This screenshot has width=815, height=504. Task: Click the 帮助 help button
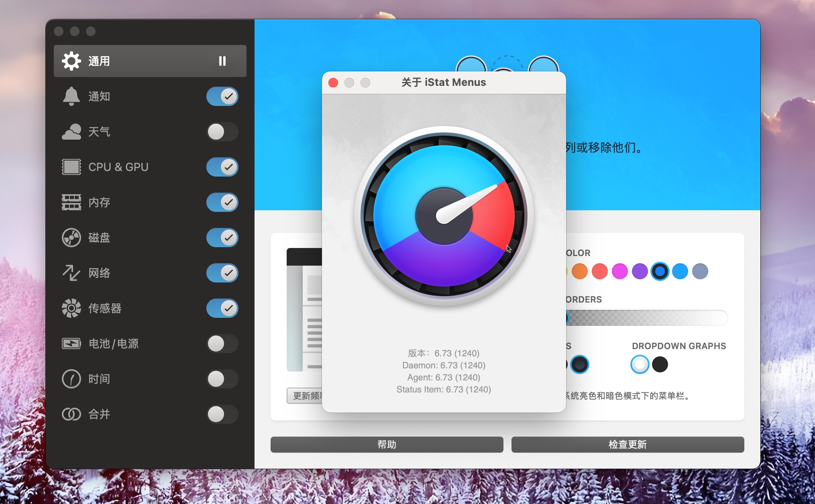coord(387,445)
